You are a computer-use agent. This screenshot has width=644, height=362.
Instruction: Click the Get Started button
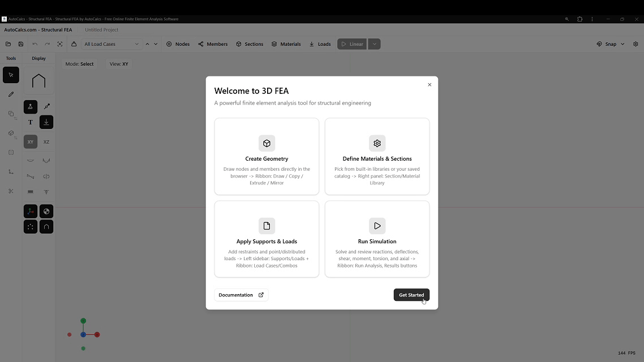[411, 295]
